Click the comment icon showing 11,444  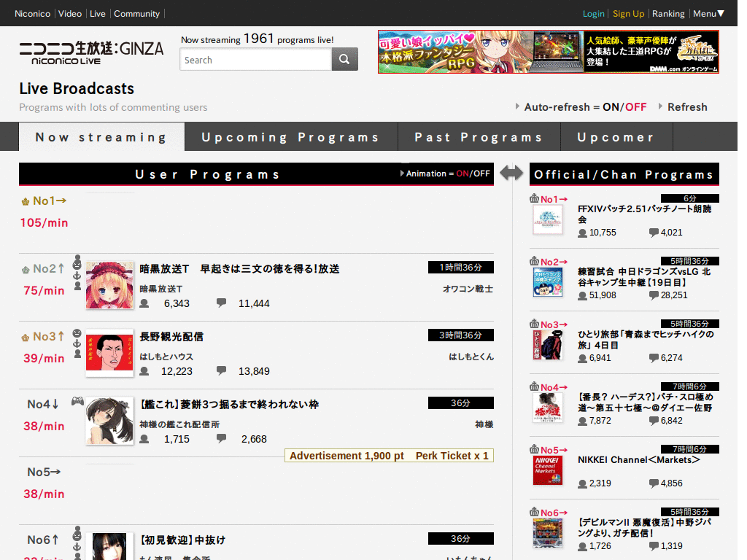[221, 303]
